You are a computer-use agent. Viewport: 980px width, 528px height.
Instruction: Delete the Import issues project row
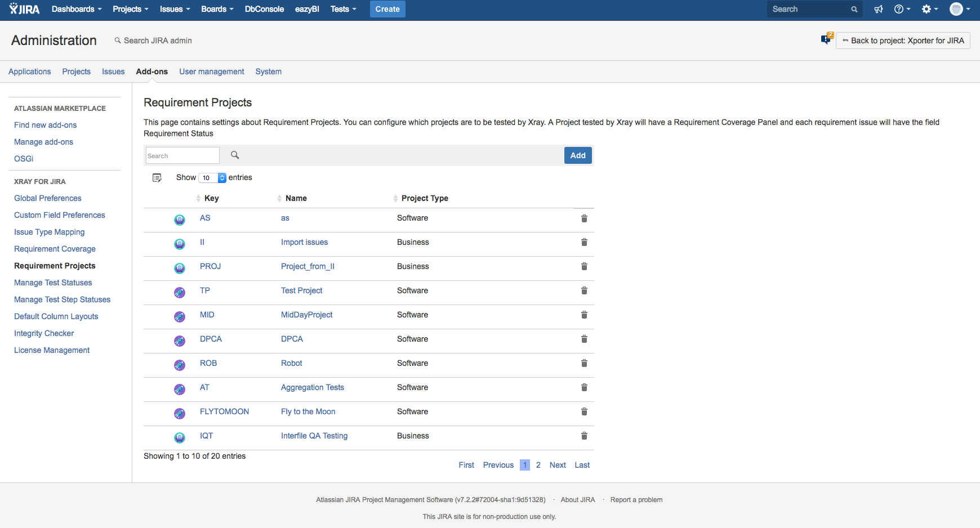coord(584,242)
